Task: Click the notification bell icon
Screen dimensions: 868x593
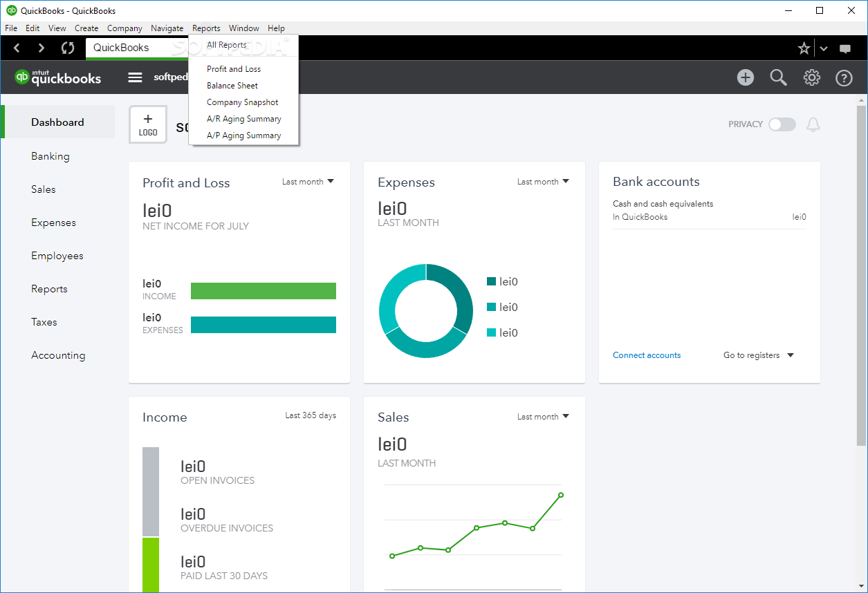Action: pos(813,124)
